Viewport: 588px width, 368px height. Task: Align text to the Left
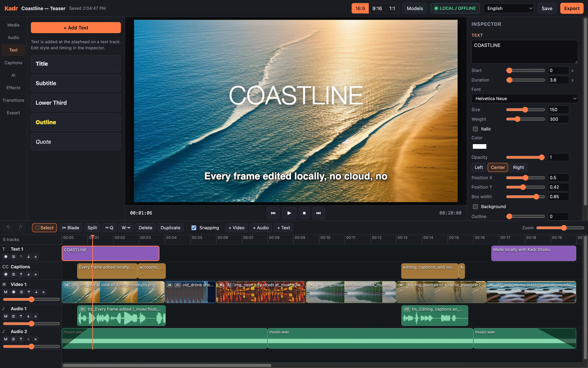click(x=479, y=167)
